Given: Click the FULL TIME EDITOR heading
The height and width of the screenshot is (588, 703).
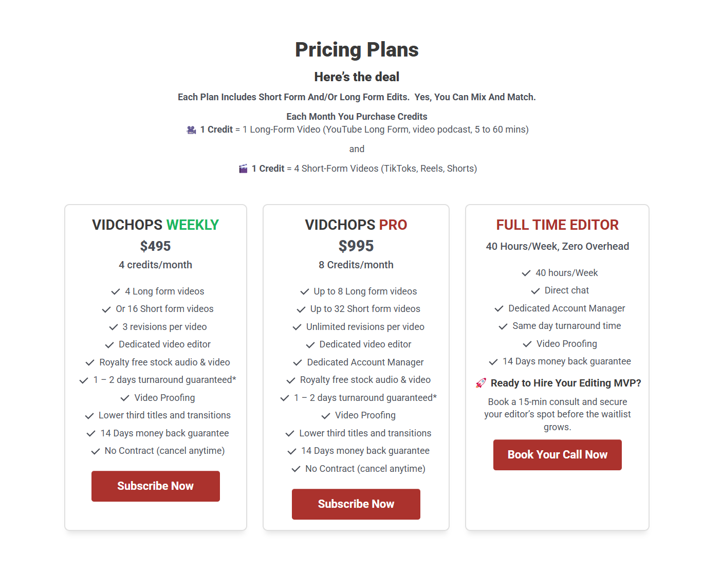Looking at the screenshot, I should tap(557, 225).
